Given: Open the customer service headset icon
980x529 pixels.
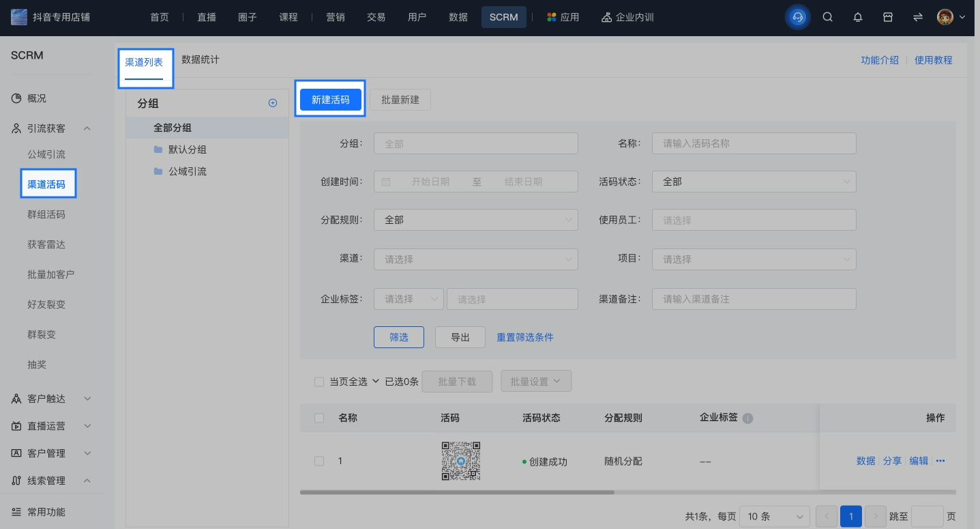Looking at the screenshot, I should click(x=798, y=17).
